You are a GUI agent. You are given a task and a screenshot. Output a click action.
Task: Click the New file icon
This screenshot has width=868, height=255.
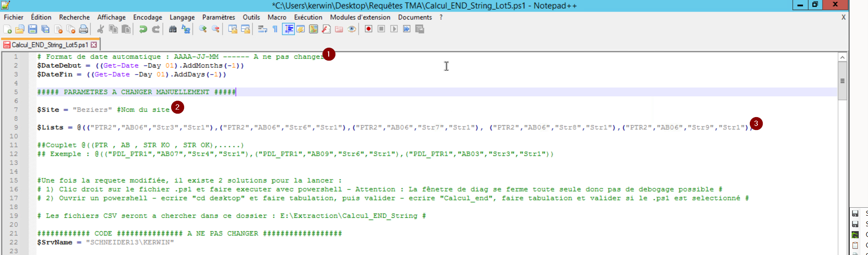[x=8, y=29]
